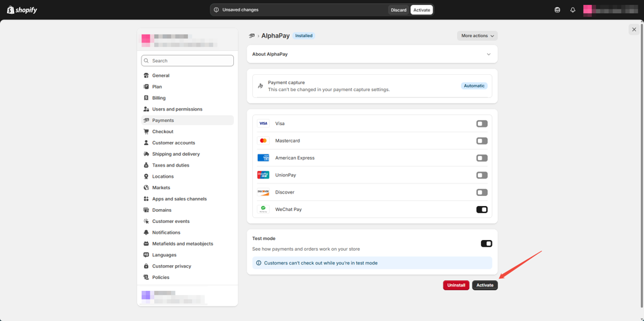The height and width of the screenshot is (321, 644).
Task: Click the payment capture icon
Action: click(260, 86)
